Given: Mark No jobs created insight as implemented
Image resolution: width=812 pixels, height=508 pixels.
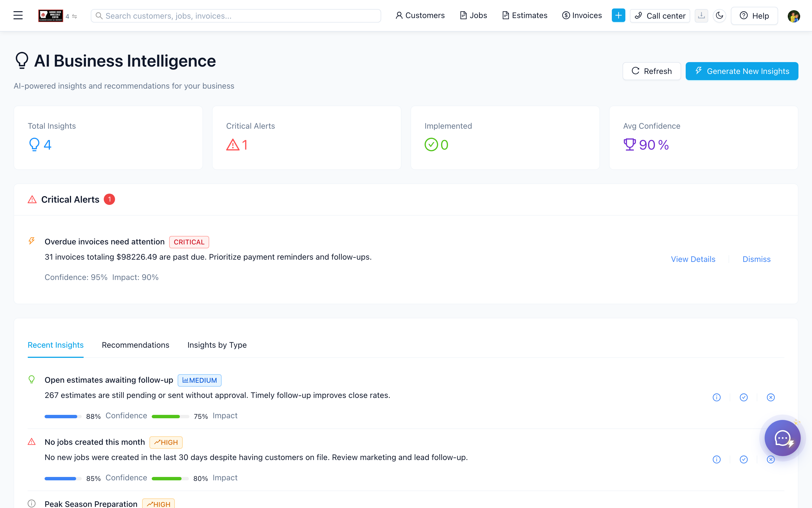Looking at the screenshot, I should (x=743, y=460).
